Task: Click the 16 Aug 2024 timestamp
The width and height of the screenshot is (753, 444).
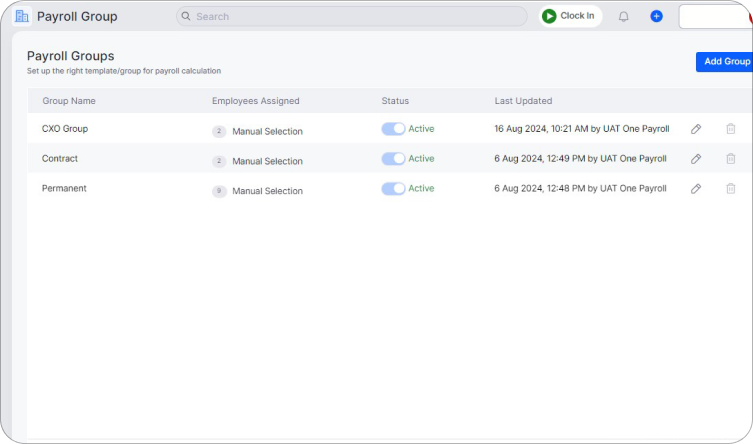Action: tap(582, 129)
